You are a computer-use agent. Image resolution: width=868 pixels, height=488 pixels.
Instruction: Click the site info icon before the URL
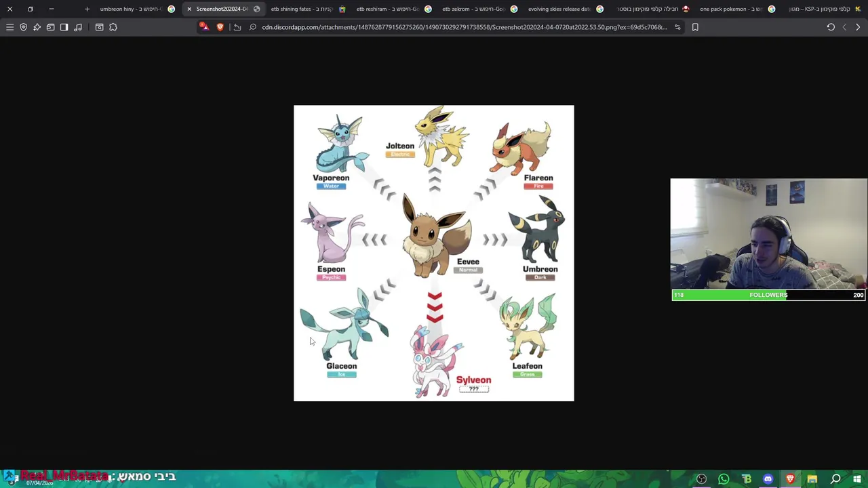click(x=253, y=27)
